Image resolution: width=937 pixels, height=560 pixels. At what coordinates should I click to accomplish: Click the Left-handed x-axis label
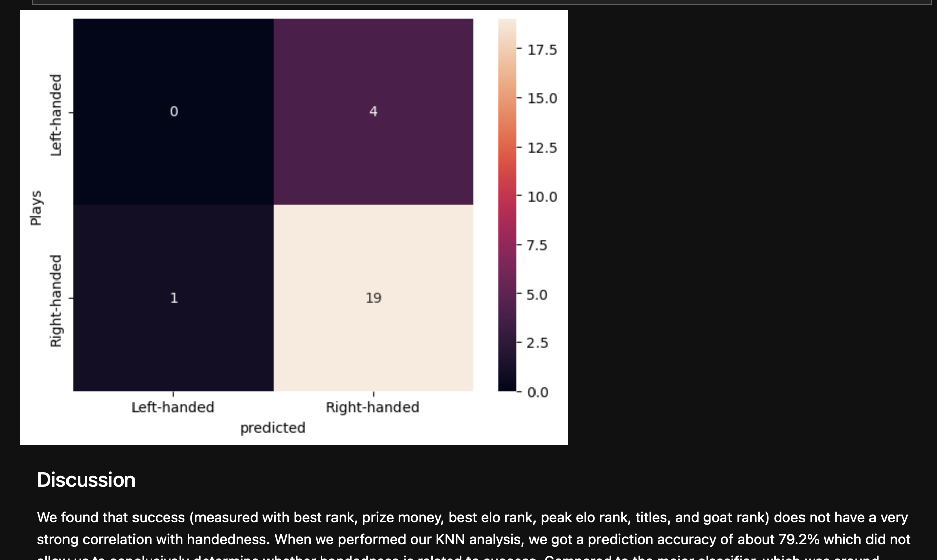(x=173, y=407)
